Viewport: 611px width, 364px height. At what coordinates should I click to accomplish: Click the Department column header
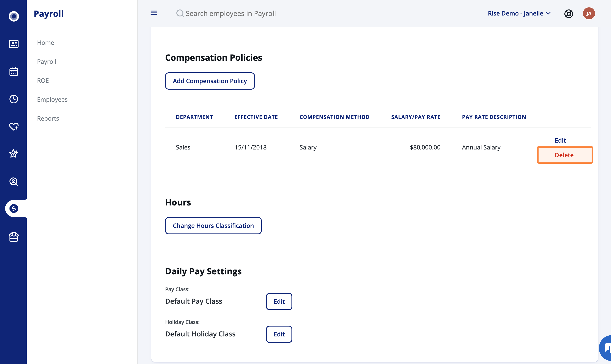(x=194, y=117)
